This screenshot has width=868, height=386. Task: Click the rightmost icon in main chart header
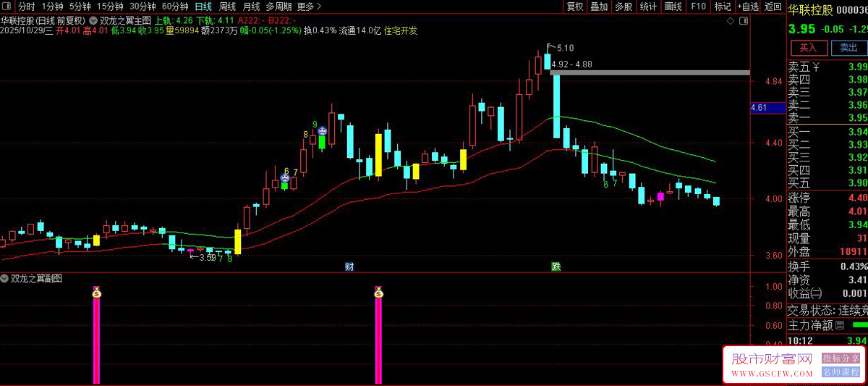pyautogui.click(x=744, y=22)
